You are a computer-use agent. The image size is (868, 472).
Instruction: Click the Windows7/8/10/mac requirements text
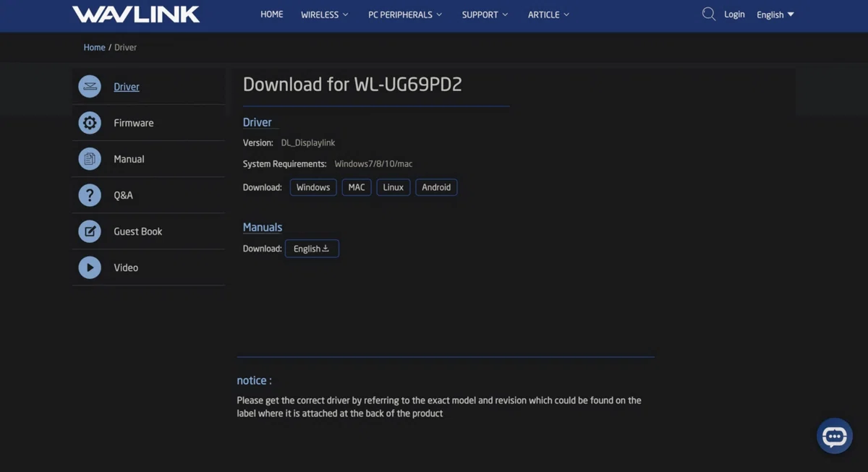click(373, 164)
